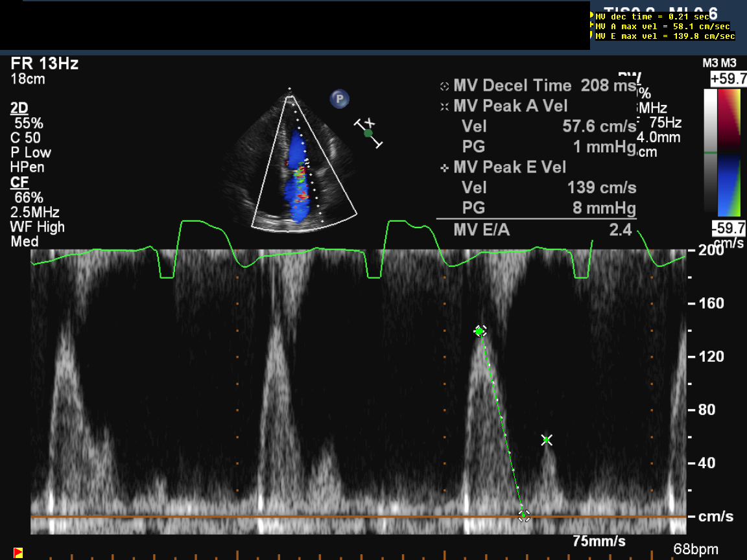
Task: Click the color Doppler velocity color bar
Action: pyautogui.click(x=731, y=152)
